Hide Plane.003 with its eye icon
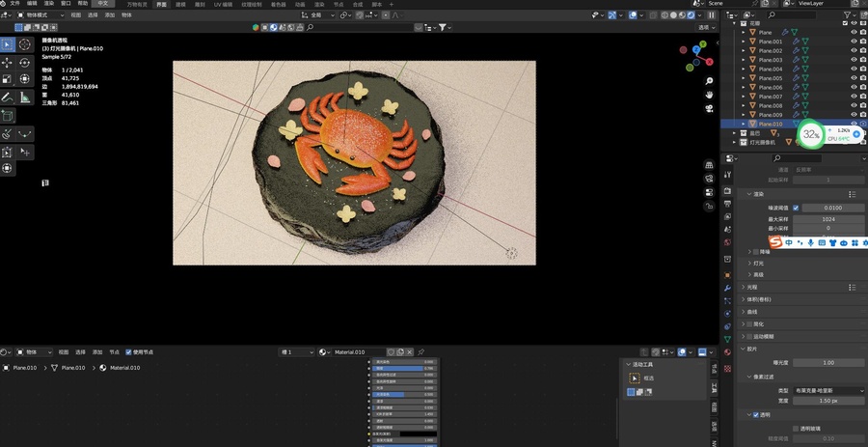Screen dimensions: 868x447 pos(854,60)
